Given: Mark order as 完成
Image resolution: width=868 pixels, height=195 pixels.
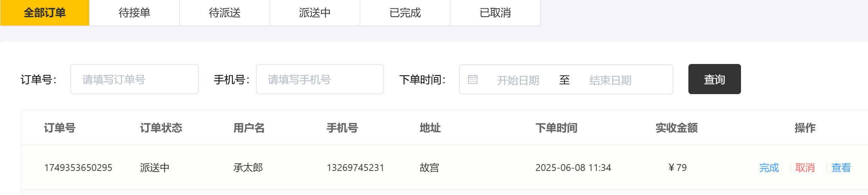Looking at the screenshot, I should 769,168.
